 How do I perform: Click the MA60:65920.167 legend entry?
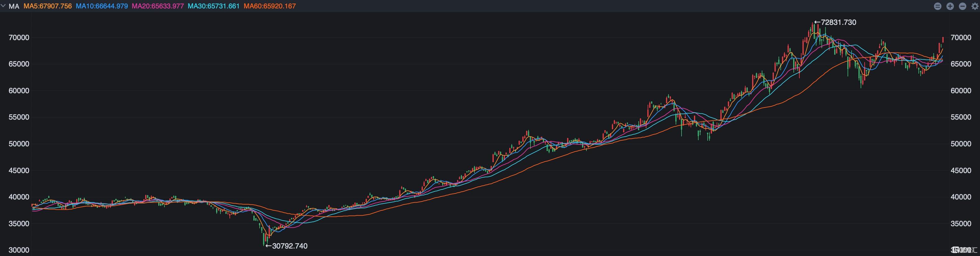(x=269, y=6)
